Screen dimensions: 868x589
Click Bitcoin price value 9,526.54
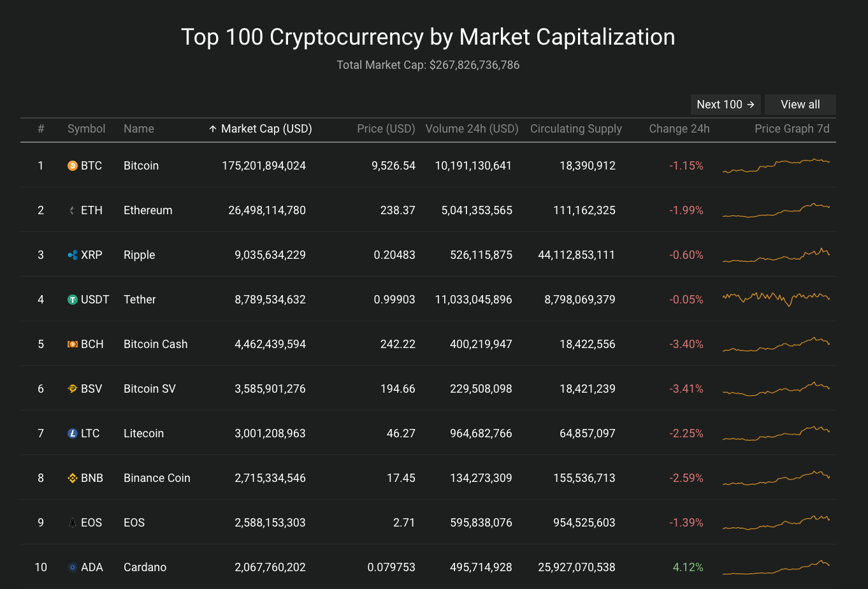[x=393, y=166]
